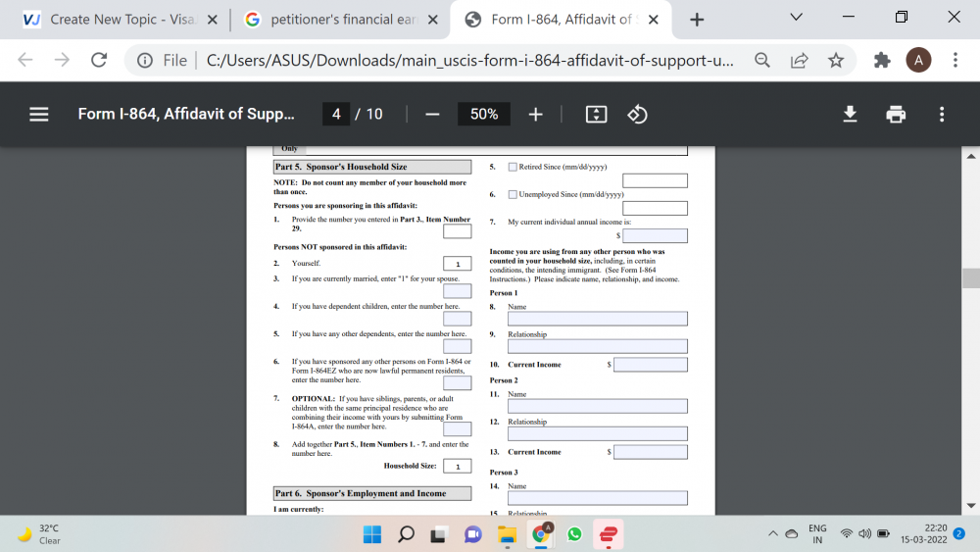Open a new browser tab
This screenshot has width=980, height=552.
coord(696,20)
